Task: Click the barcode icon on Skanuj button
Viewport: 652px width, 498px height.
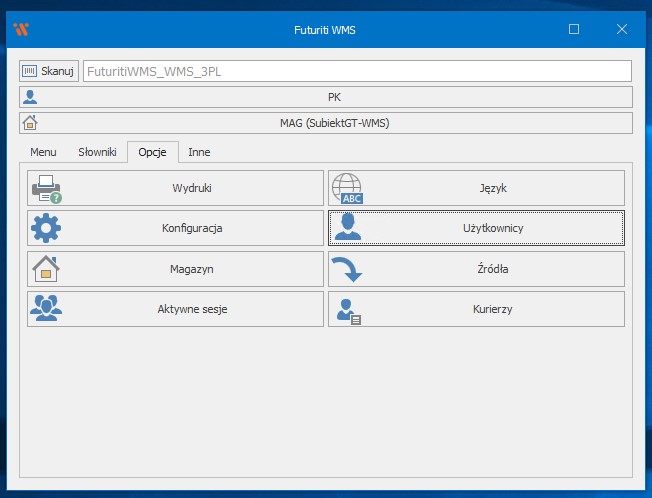Action: (x=29, y=71)
